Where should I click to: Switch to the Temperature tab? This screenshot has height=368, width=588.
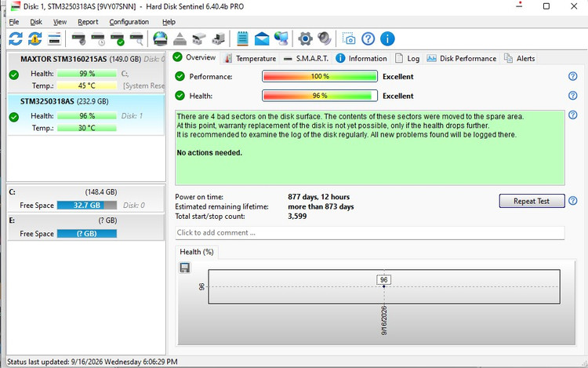(250, 59)
